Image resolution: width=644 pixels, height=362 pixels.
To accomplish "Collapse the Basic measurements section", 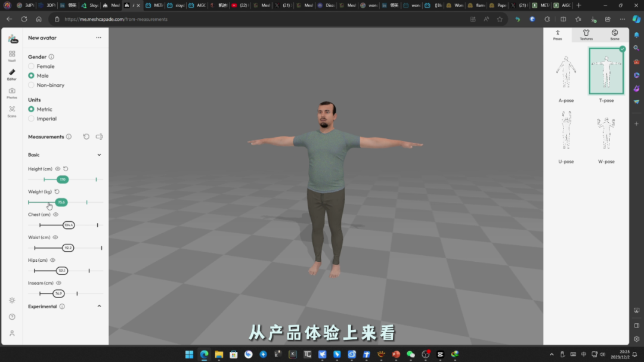I will click(x=99, y=154).
